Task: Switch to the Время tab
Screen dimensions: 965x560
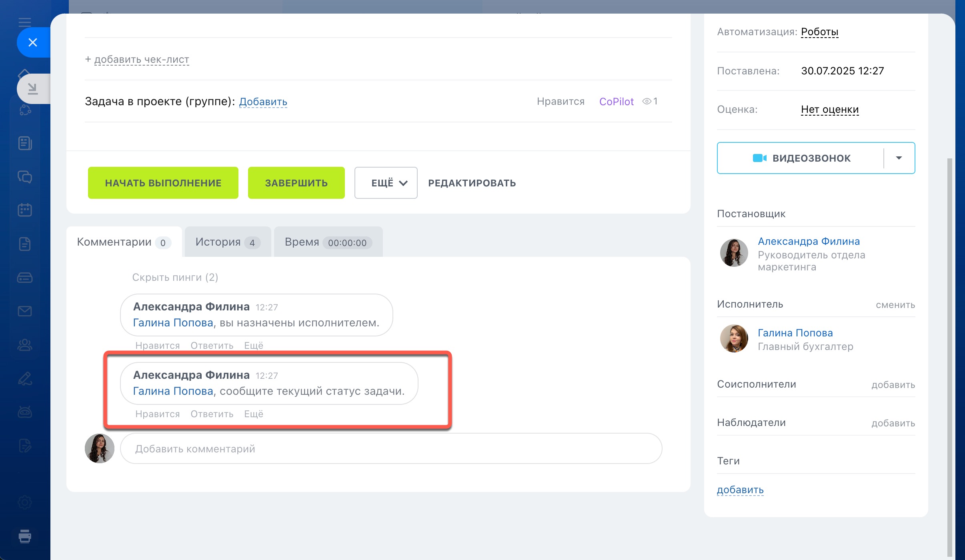Action: click(328, 242)
